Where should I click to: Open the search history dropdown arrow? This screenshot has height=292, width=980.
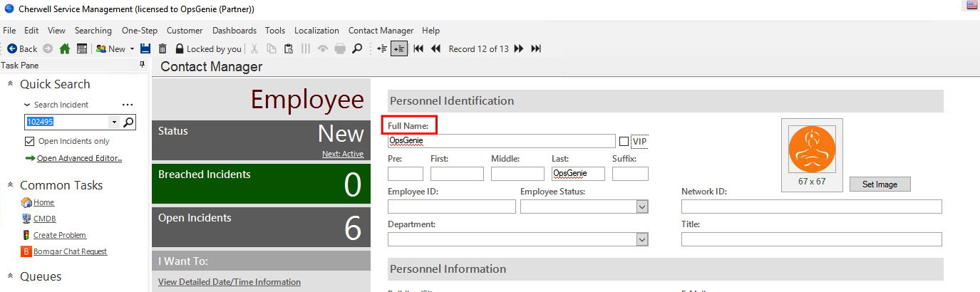pyautogui.click(x=115, y=122)
